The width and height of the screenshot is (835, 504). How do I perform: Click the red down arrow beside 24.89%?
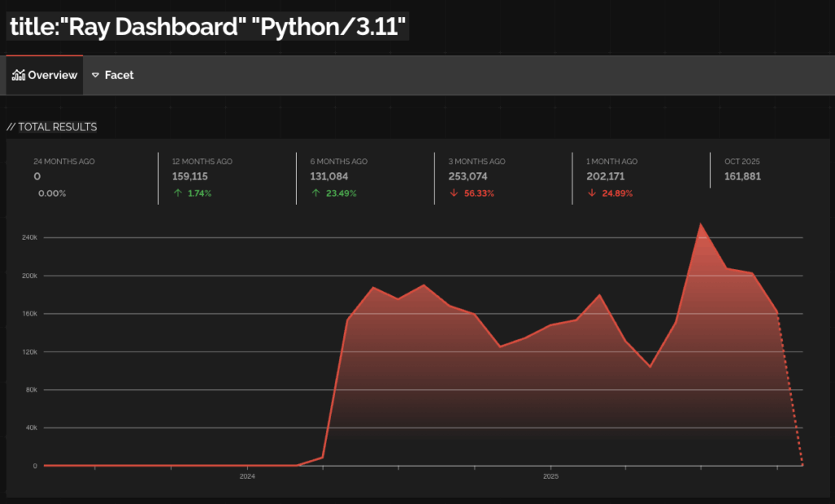(592, 193)
